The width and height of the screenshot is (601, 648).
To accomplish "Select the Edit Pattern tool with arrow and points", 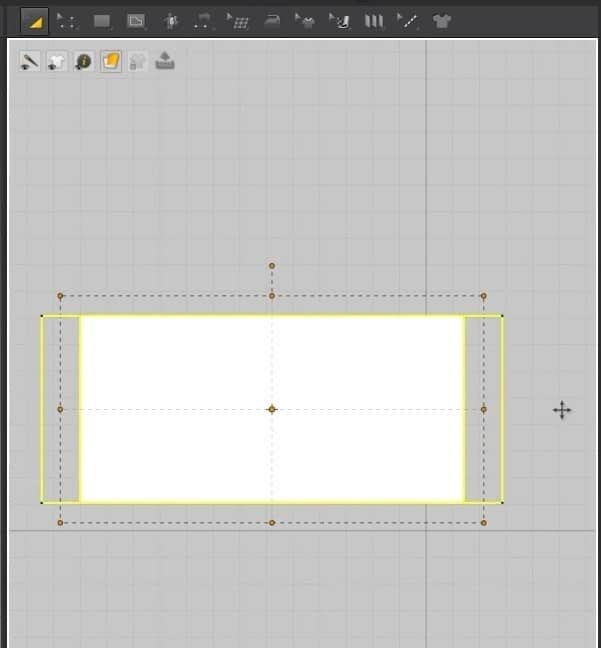I will coord(67,21).
